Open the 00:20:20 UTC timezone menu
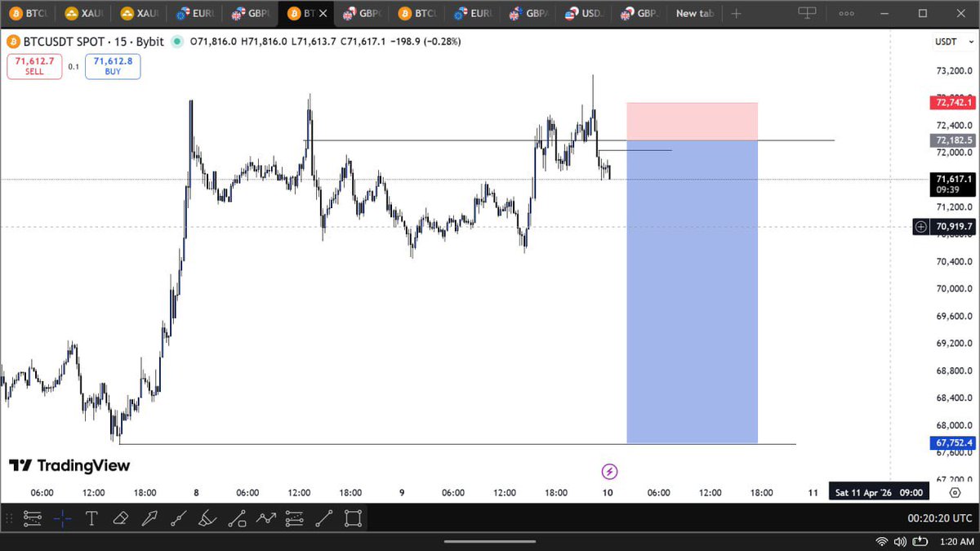Viewport: 980px width, 551px height. click(x=940, y=518)
